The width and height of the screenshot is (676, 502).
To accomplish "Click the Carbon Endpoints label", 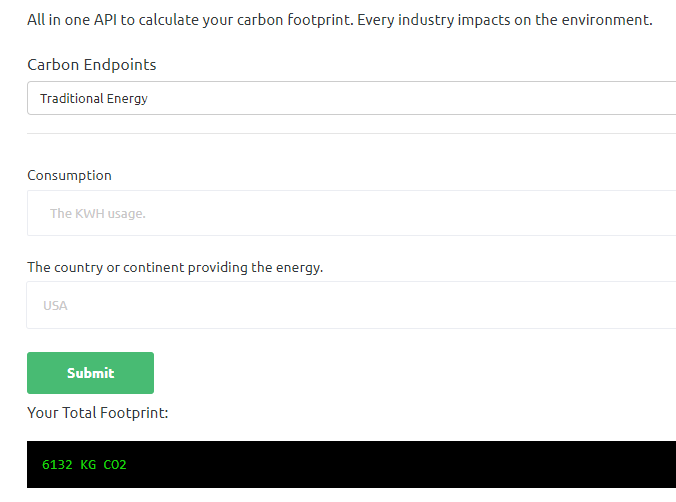I will tap(92, 65).
